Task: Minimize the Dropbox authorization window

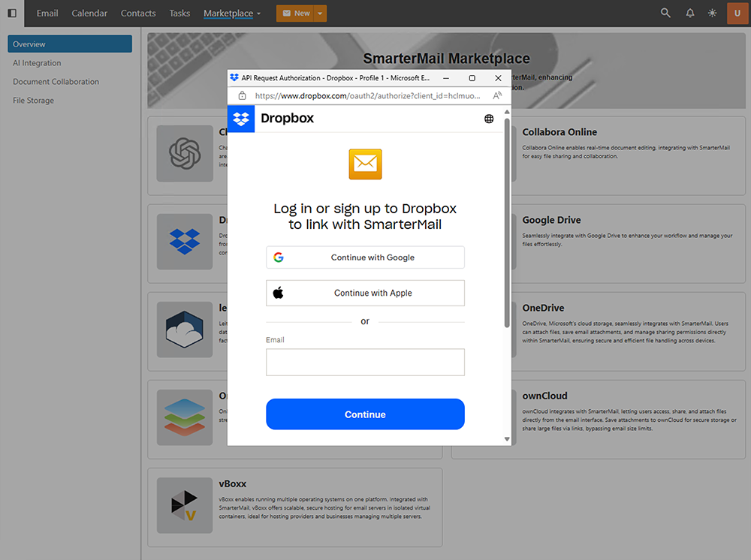Action: (x=446, y=78)
